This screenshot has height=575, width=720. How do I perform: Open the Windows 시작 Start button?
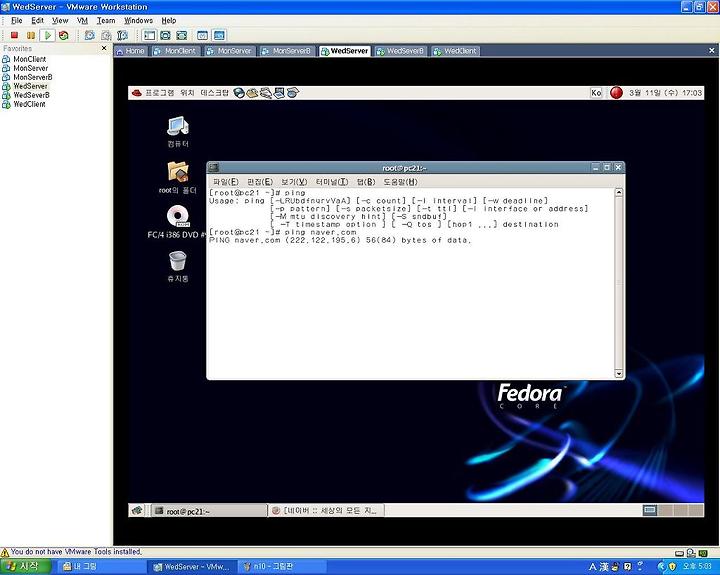tap(25, 566)
